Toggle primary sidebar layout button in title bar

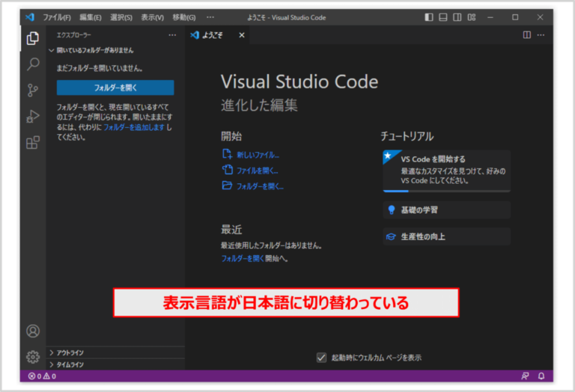[x=429, y=17]
